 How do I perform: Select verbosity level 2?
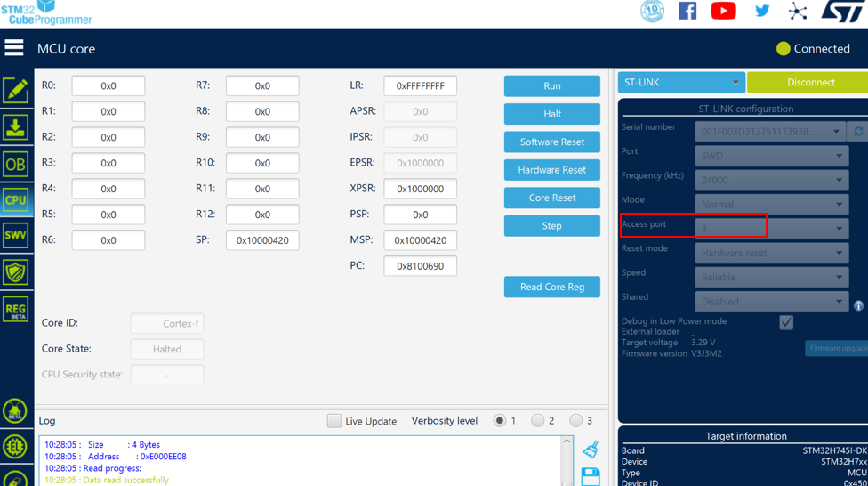click(537, 421)
